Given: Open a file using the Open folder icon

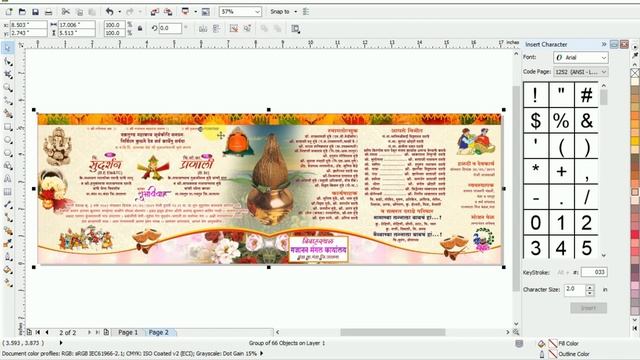Looking at the screenshot, I should (22, 12).
